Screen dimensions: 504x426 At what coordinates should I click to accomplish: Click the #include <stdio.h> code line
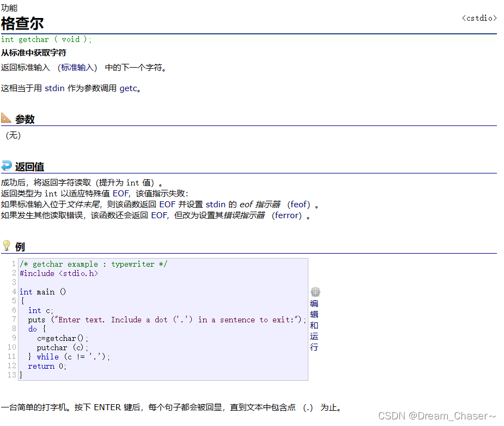click(x=59, y=273)
